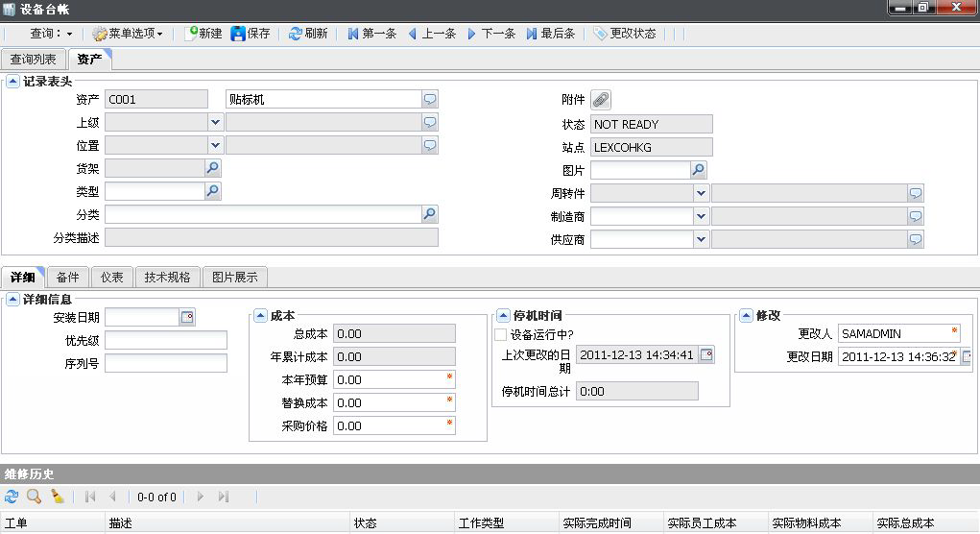Click the 更改状态 button
Viewport: 980px width, 534px height.
(x=625, y=34)
